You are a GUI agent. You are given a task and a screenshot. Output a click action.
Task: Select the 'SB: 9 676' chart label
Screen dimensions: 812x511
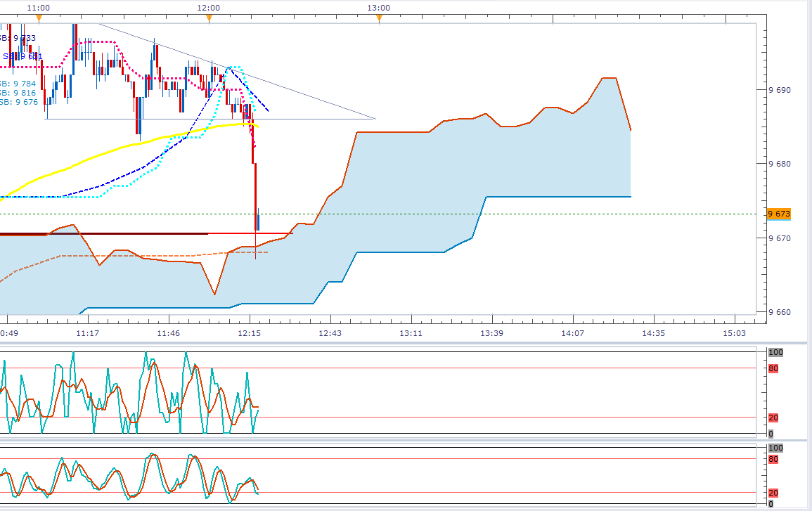click(x=19, y=102)
